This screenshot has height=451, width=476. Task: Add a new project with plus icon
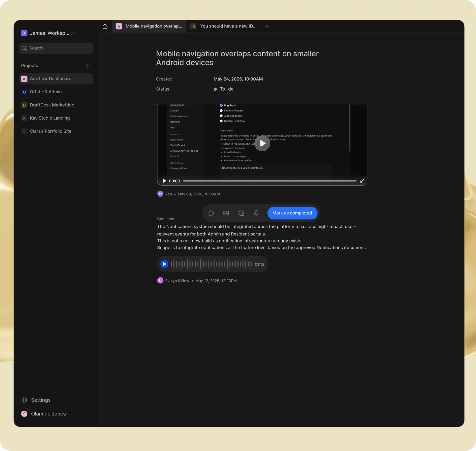(x=87, y=66)
